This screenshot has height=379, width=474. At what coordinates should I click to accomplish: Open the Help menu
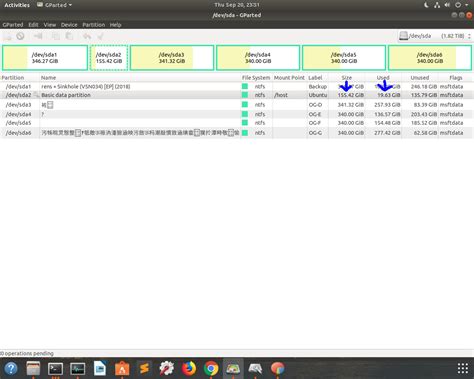[x=115, y=25]
